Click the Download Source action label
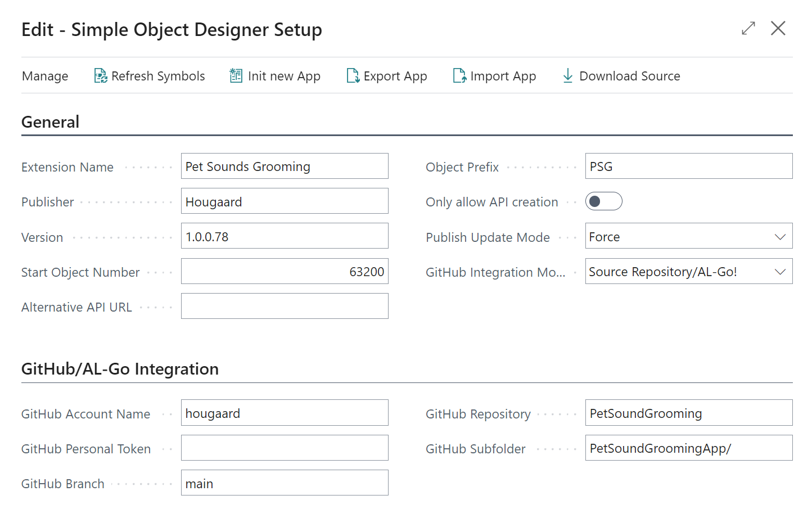This screenshot has width=812, height=518. 629,75
